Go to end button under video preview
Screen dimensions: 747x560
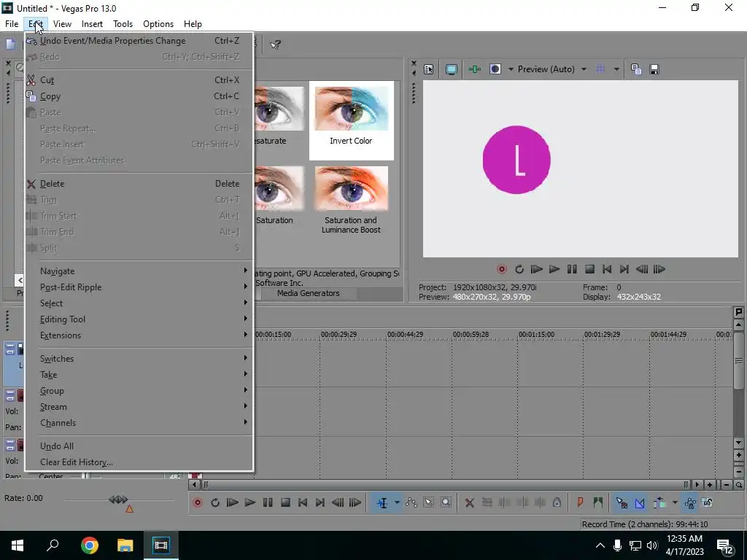coord(624,269)
